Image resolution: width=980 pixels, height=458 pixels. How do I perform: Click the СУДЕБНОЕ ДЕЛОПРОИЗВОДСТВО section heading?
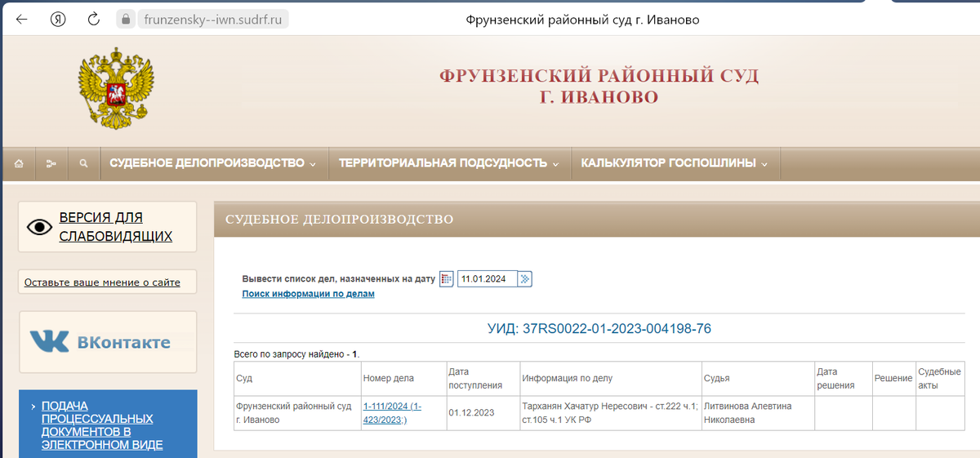point(339,220)
